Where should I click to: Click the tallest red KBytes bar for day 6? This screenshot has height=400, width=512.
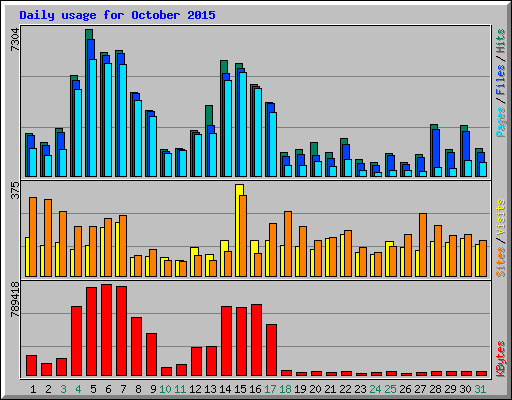pyautogui.click(x=106, y=330)
